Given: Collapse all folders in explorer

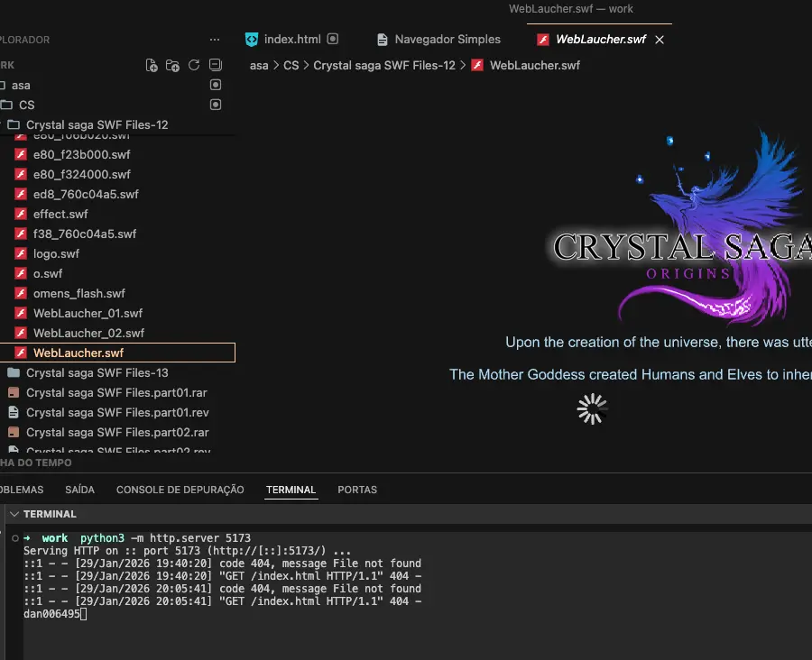Looking at the screenshot, I should pyautogui.click(x=216, y=65).
